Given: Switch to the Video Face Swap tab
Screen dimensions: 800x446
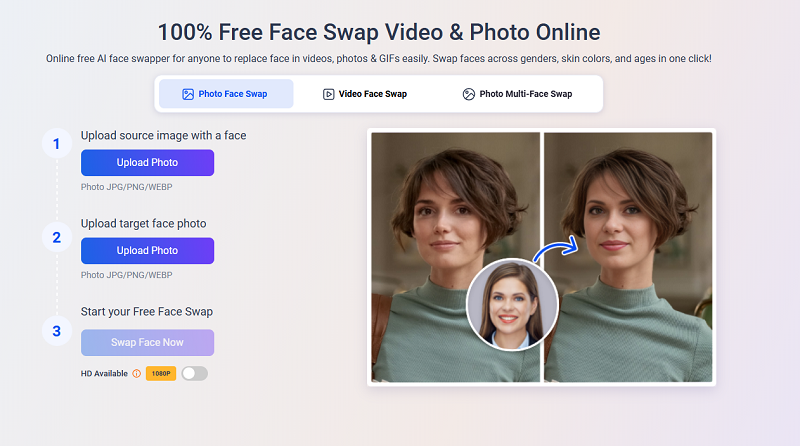Looking at the screenshot, I should pyautogui.click(x=372, y=94).
